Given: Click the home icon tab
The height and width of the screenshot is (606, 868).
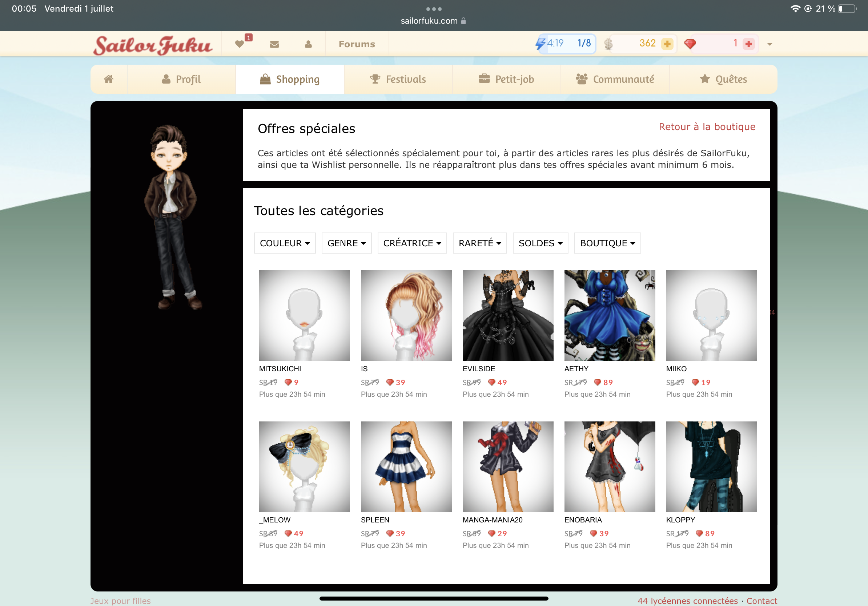Looking at the screenshot, I should pyautogui.click(x=109, y=79).
